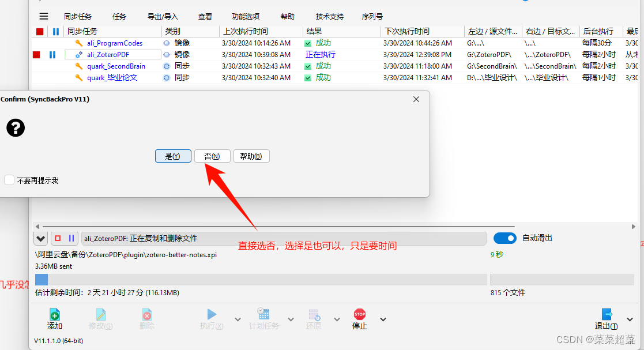Click the 修改 modify button
The image size is (644, 350).
tap(101, 319)
